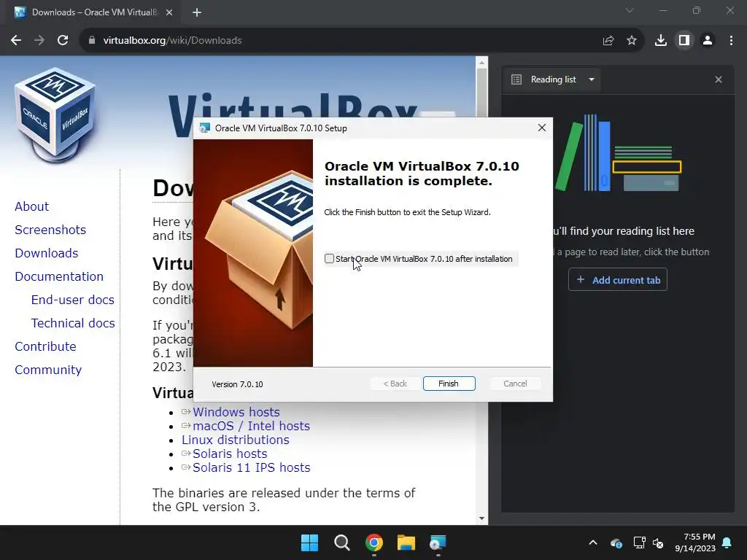747x560 pixels.
Task: Share this page icon in address bar
Action: tap(608, 41)
